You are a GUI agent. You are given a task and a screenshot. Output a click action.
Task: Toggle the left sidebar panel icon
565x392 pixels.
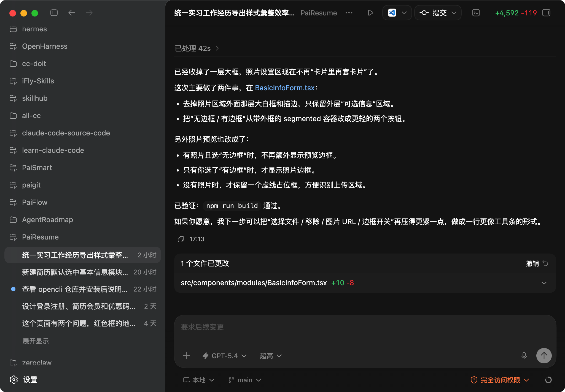[x=54, y=13]
